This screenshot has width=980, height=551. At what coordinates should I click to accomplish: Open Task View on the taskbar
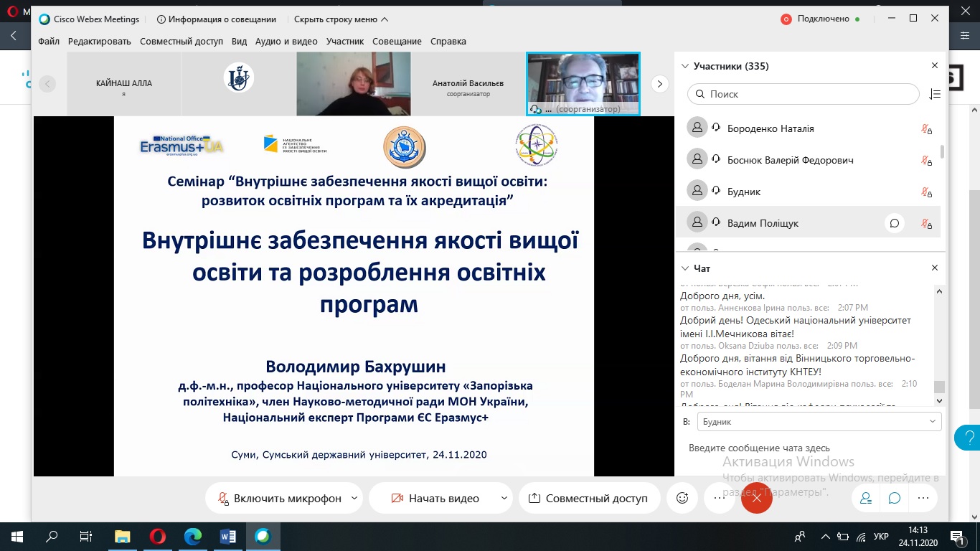pos(86,537)
